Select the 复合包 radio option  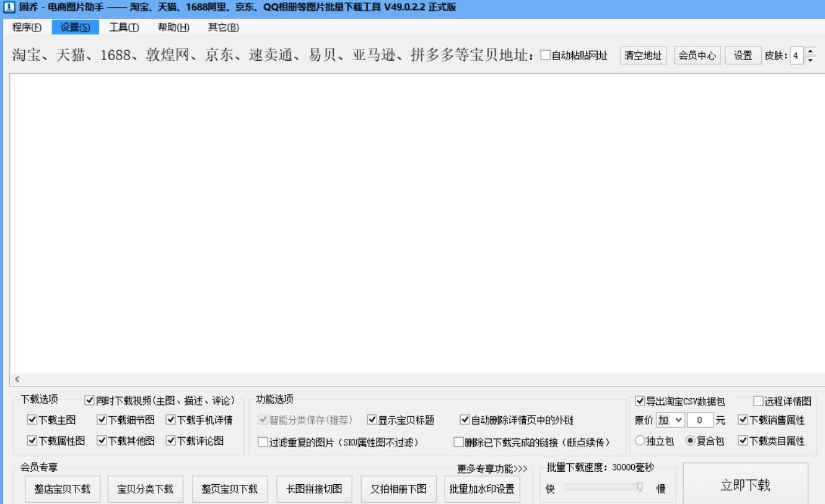pyautogui.click(x=690, y=441)
